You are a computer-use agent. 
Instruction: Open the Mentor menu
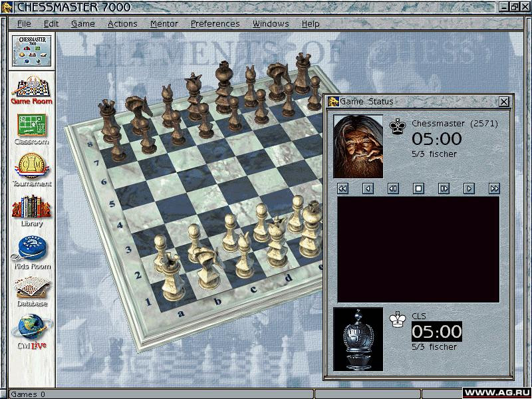164,24
